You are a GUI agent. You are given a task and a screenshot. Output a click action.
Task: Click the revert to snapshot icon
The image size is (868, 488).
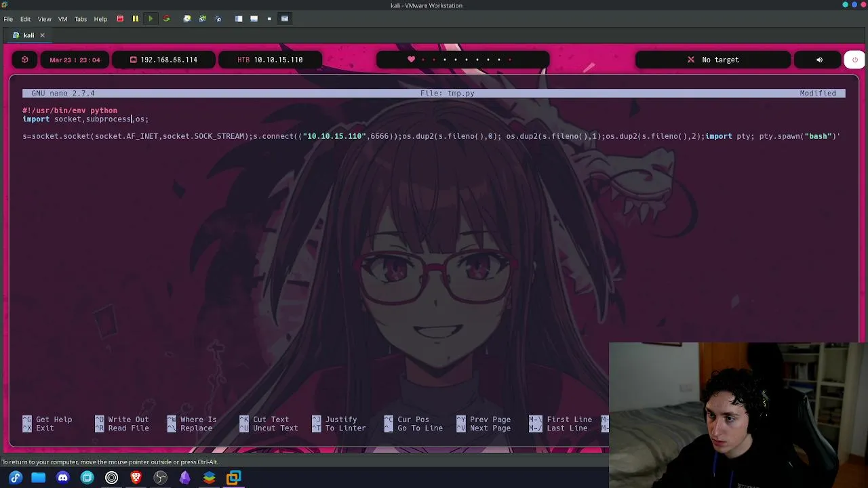point(202,19)
